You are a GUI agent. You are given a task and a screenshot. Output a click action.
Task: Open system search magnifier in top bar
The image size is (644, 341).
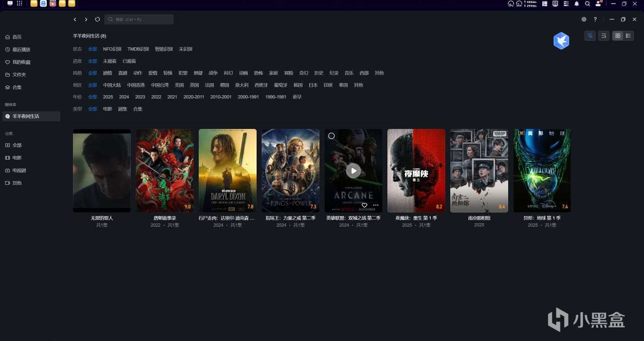[588, 4]
